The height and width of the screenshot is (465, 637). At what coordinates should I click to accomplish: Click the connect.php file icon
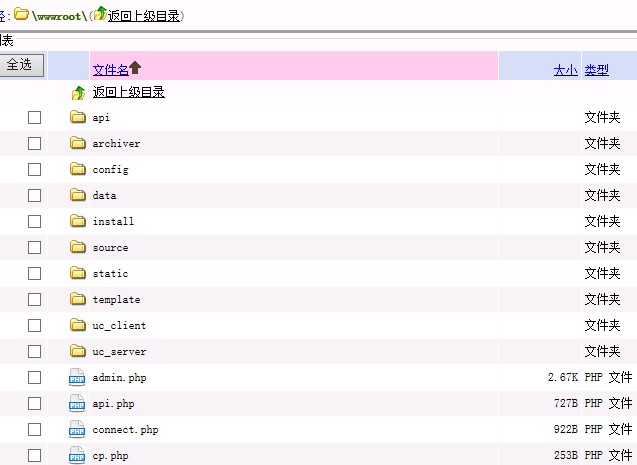point(78,429)
